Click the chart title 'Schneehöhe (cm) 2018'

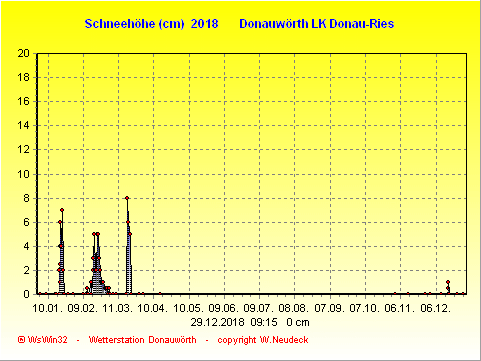point(151,24)
